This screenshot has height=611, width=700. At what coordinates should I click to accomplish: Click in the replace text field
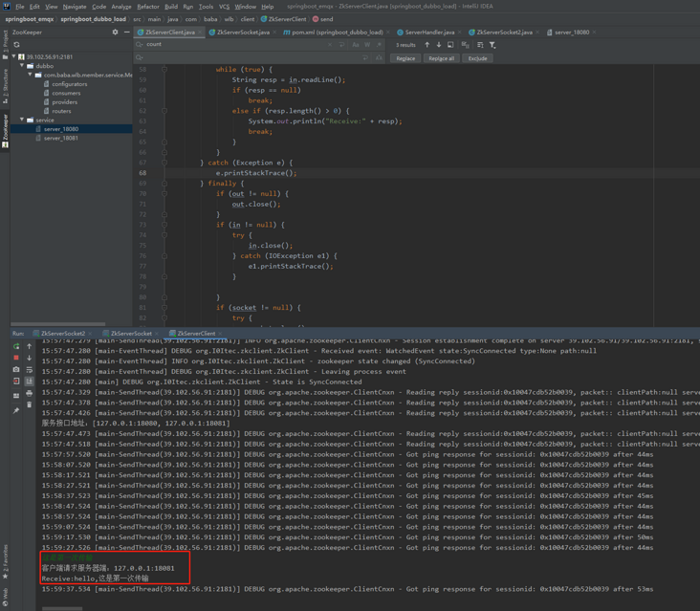pos(252,57)
